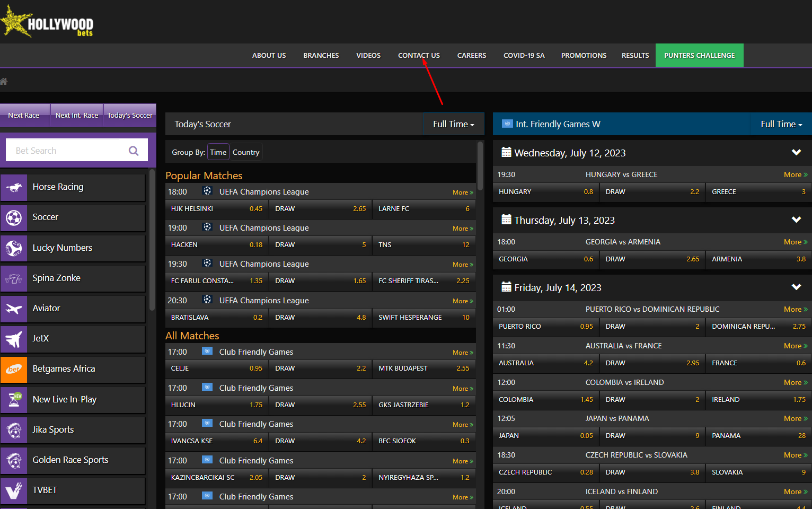Open Full Time dropdown in Today's Soccer
812x509 pixels.
click(454, 124)
